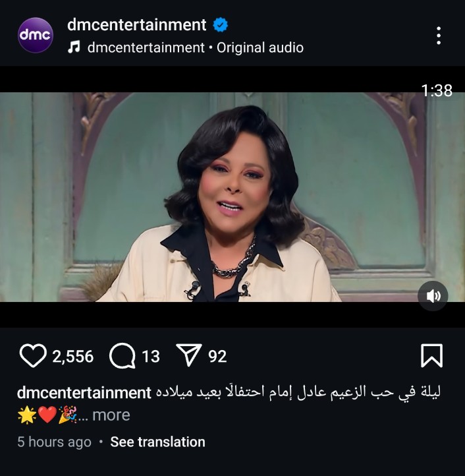The width and height of the screenshot is (465, 476).
Task: Open the 13 comments count
Action: click(151, 357)
